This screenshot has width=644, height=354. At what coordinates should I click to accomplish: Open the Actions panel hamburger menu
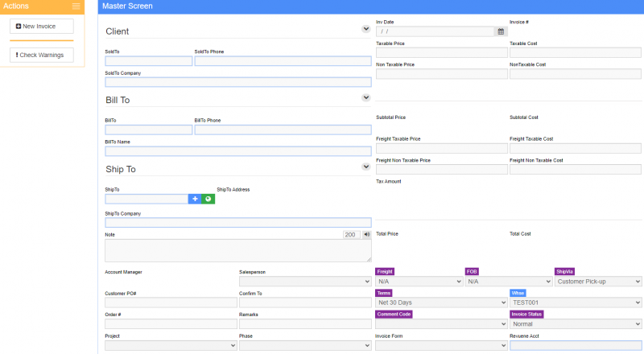click(76, 6)
